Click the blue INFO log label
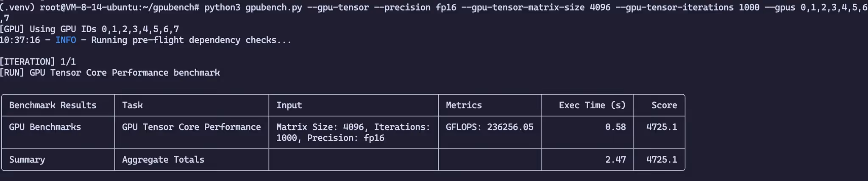Image resolution: width=868 pixels, height=181 pixels. tap(66, 40)
